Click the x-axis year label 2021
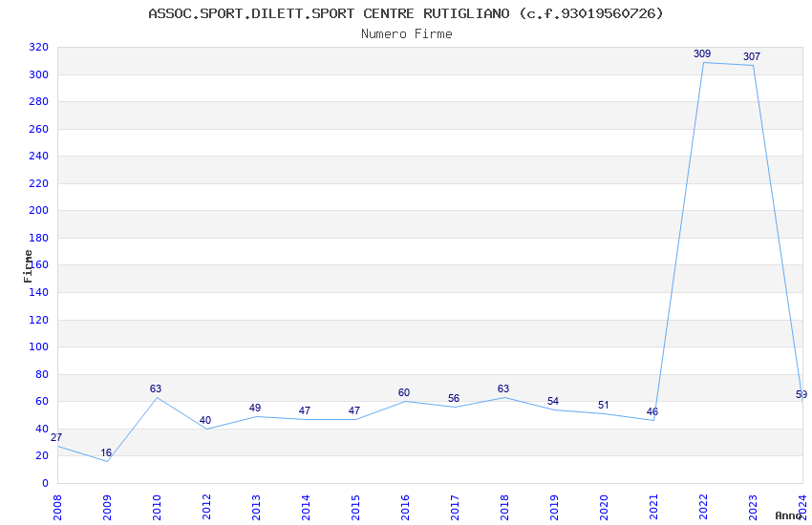The image size is (812, 525). (x=654, y=507)
